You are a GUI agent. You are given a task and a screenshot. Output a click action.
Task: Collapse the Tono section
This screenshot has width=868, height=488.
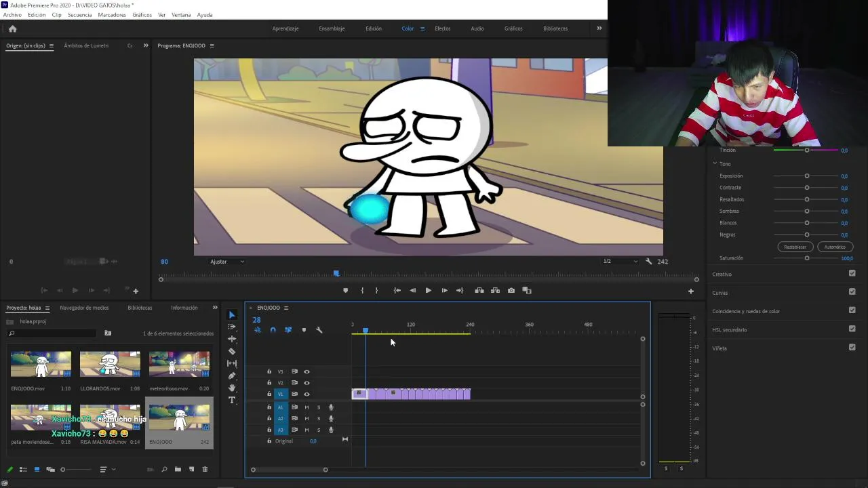(715, 163)
